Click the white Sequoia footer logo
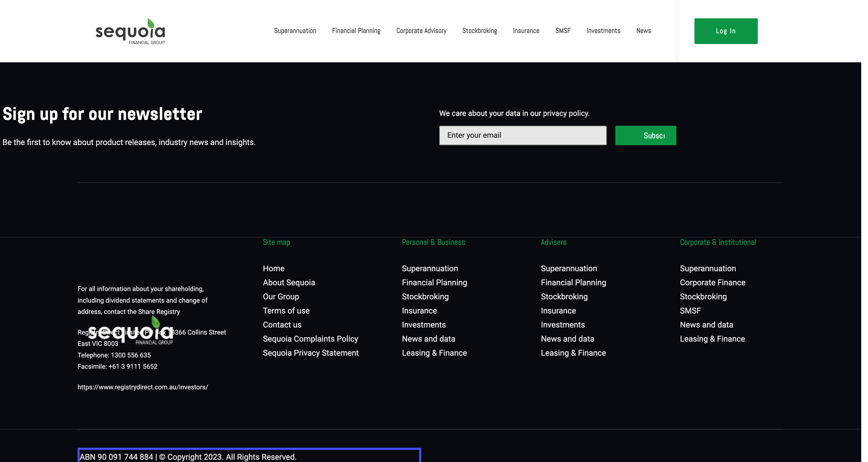This screenshot has height=462, width=868. (131, 332)
